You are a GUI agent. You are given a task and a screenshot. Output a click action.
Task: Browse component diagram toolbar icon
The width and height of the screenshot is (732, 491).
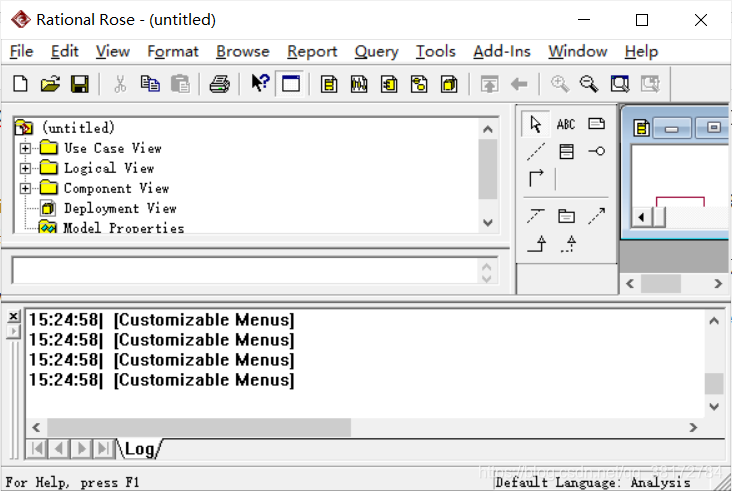coord(389,84)
